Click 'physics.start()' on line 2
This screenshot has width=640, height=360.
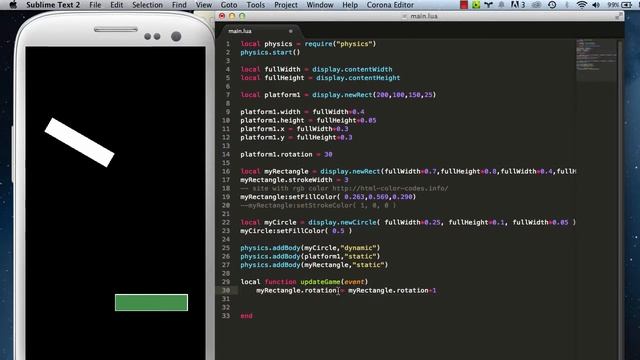point(270,52)
